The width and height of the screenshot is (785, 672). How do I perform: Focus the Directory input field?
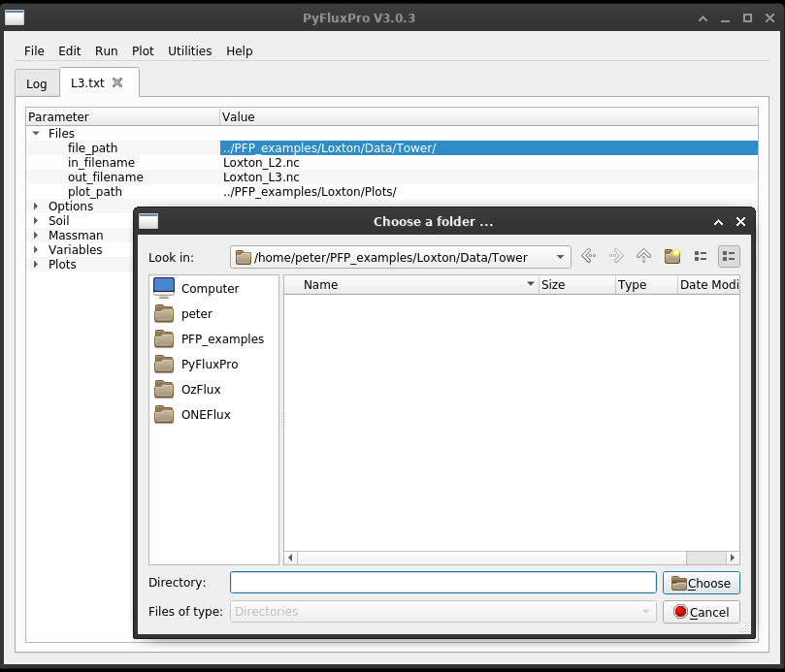click(x=443, y=583)
